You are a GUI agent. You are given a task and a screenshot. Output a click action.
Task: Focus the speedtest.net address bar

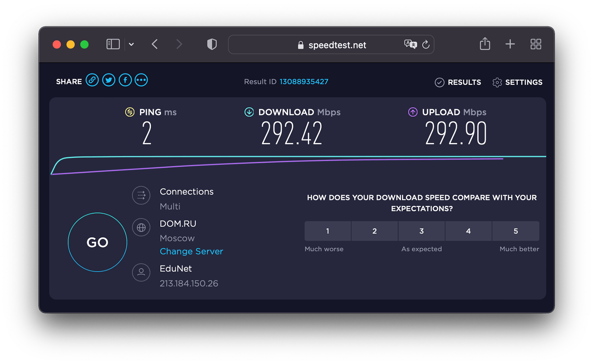pos(331,44)
